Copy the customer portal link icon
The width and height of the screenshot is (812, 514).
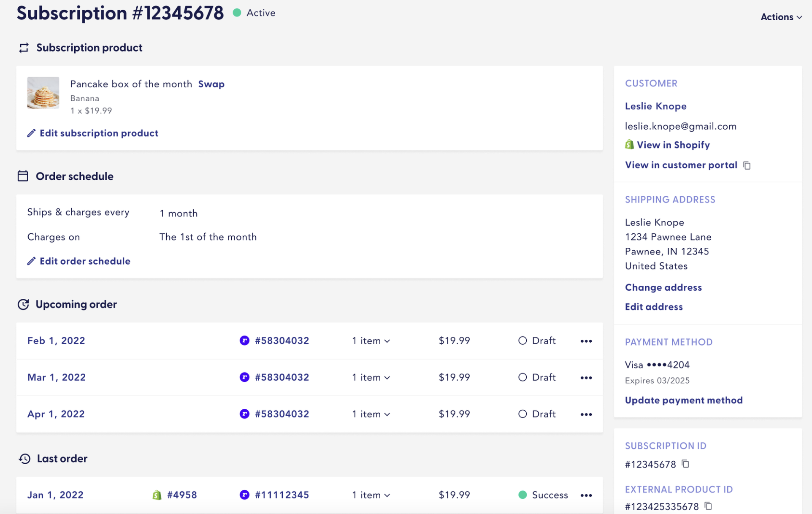(x=747, y=165)
